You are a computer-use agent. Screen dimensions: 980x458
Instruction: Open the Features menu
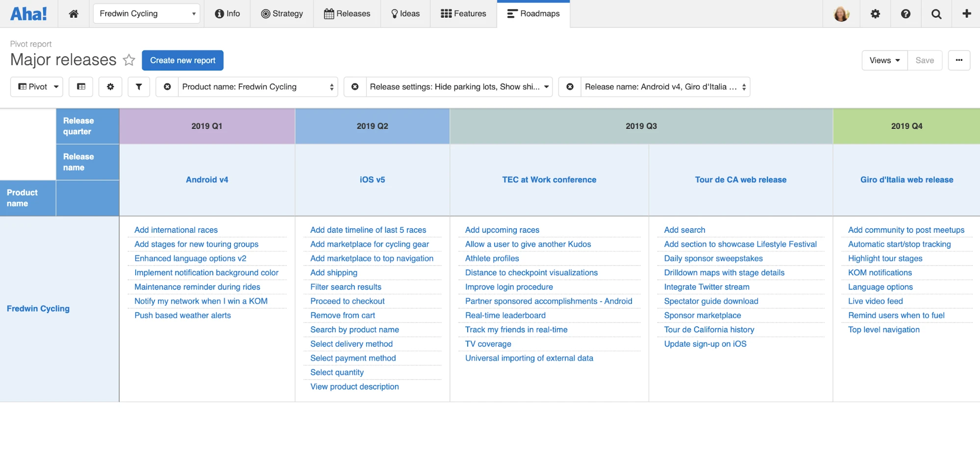(x=463, y=14)
